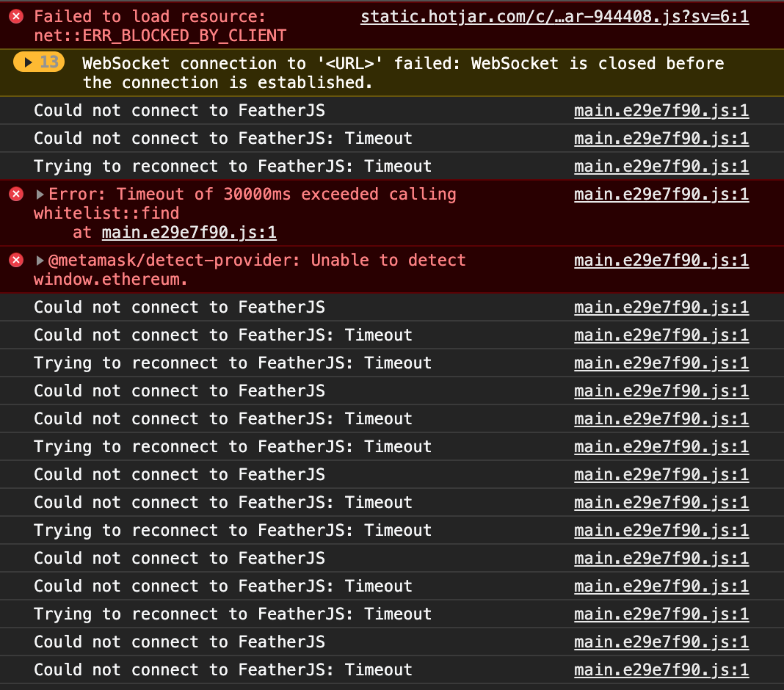Select the 'whitelist::find' text
Screen dimensions: 784x690
pyautogui.click(x=106, y=214)
